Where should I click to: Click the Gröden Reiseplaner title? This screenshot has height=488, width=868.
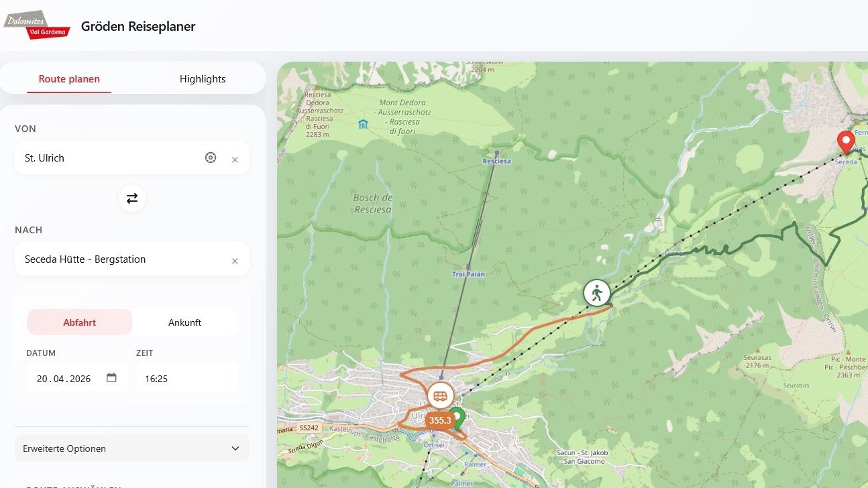(x=138, y=26)
